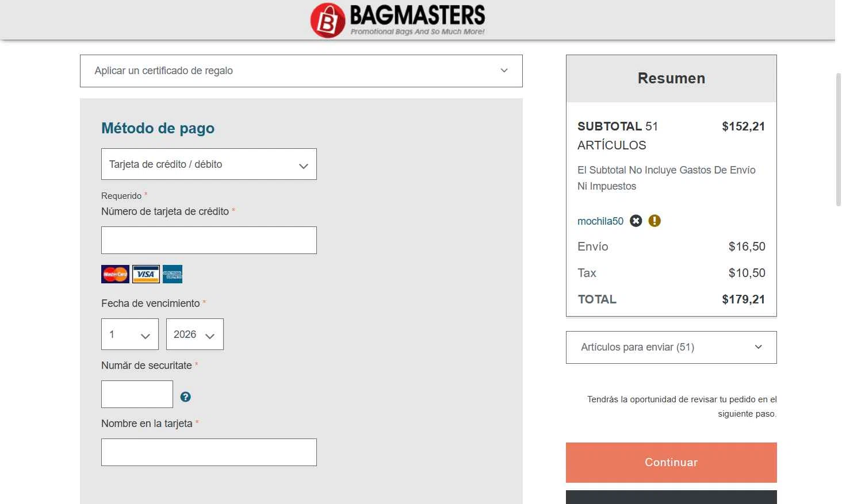Expand Aplicar un certificado de regalo
This screenshot has height=504, width=842.
(301, 71)
